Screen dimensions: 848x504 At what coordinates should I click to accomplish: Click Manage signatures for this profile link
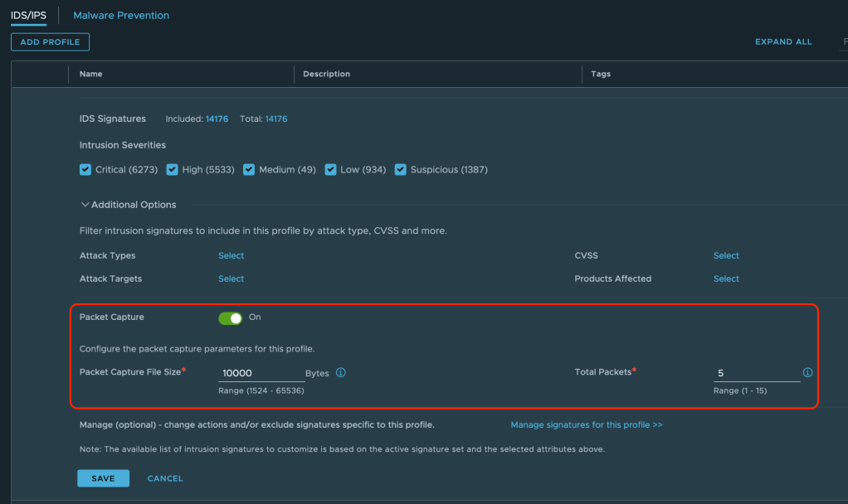pyautogui.click(x=586, y=425)
